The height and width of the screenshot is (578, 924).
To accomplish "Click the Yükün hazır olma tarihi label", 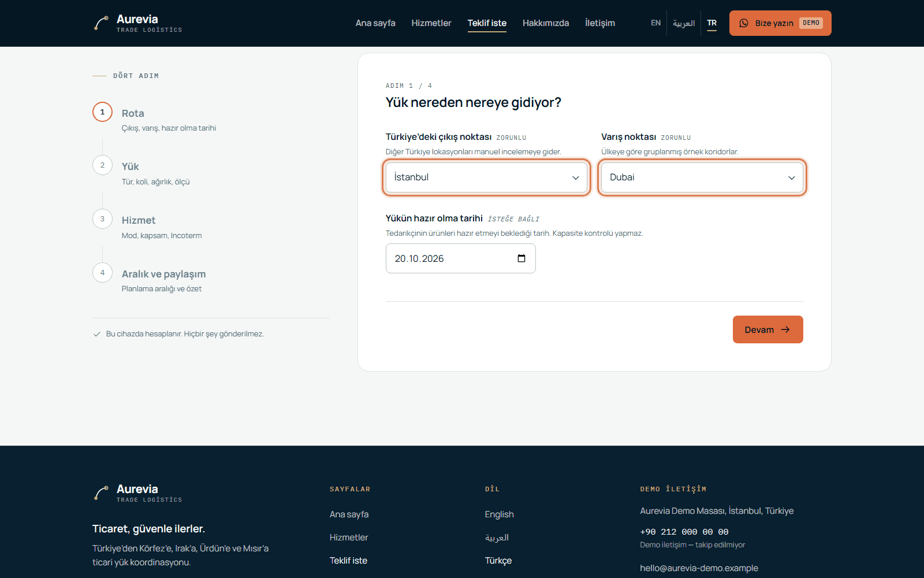I will click(434, 218).
